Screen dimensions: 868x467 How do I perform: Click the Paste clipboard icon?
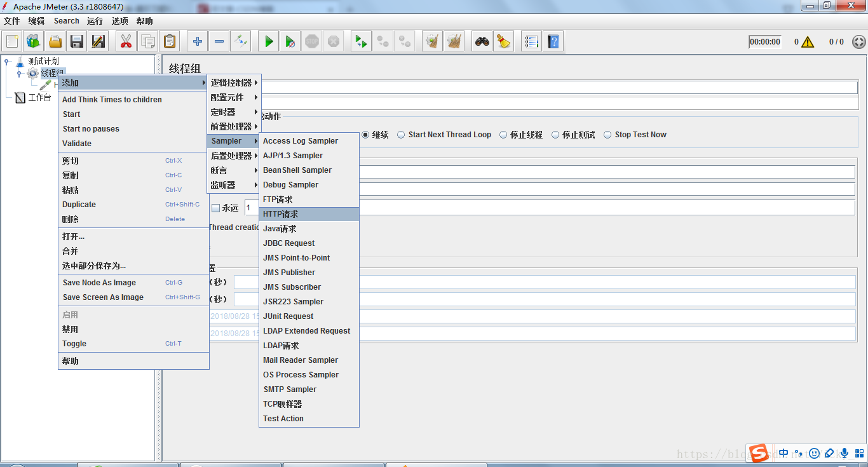169,42
